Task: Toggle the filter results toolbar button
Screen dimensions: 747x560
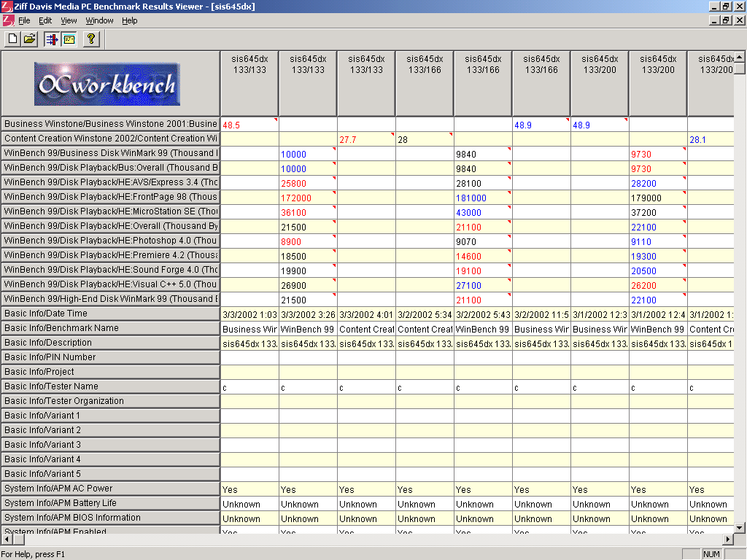Action: tap(52, 39)
